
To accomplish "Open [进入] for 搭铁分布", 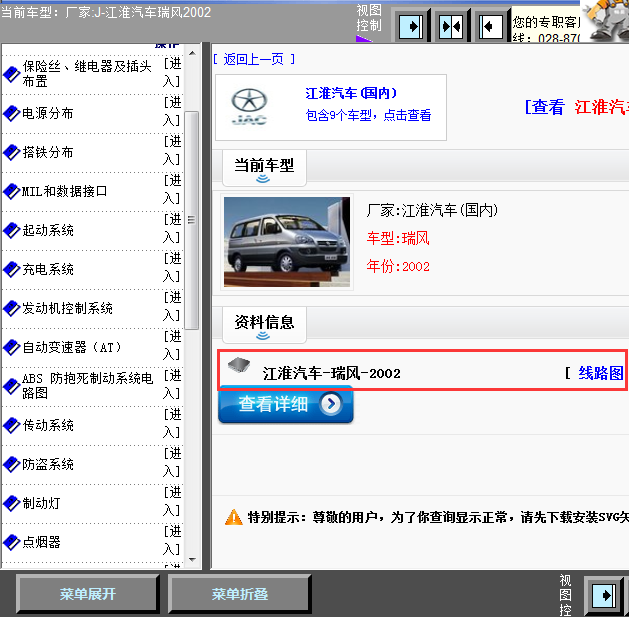I will point(172,150).
